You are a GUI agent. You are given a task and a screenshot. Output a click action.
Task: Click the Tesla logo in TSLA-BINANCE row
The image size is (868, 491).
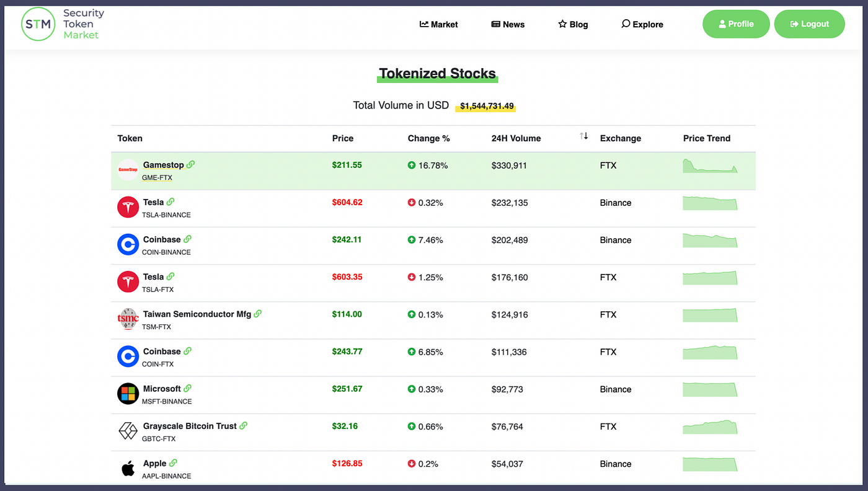coord(128,207)
